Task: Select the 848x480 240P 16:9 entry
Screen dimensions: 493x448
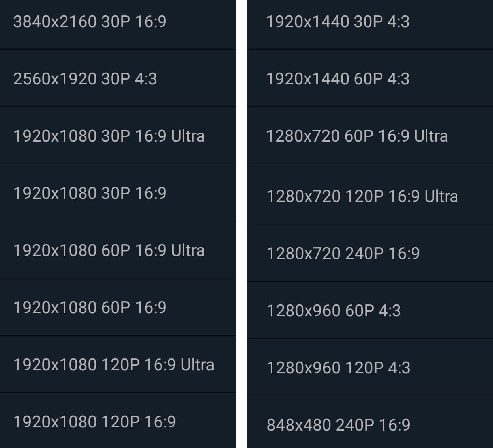Action: [x=338, y=425]
